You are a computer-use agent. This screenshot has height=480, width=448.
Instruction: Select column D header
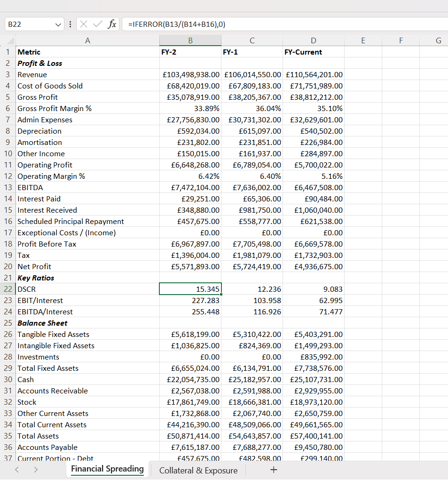[314, 41]
